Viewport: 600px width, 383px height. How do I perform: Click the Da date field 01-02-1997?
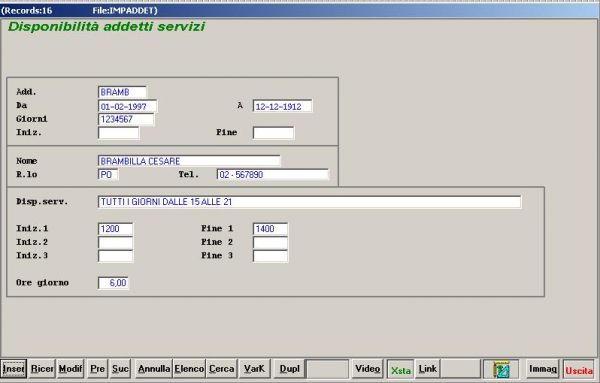(127, 106)
